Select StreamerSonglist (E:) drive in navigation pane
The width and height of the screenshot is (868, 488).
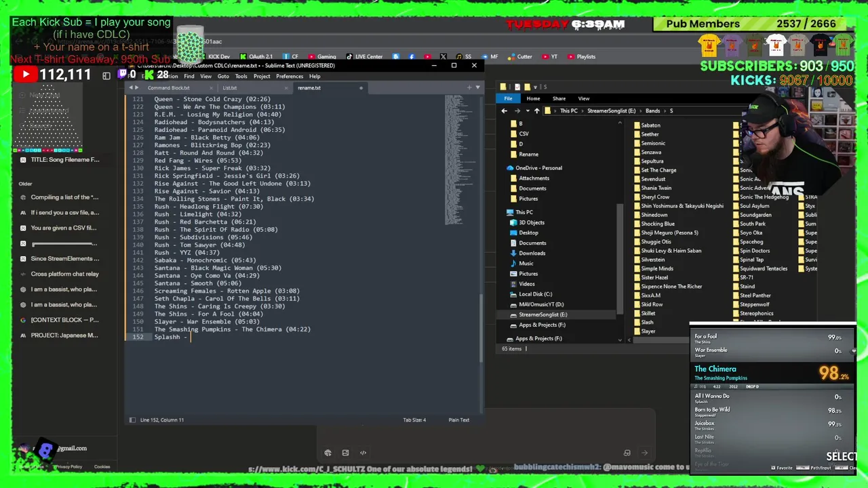click(x=542, y=314)
